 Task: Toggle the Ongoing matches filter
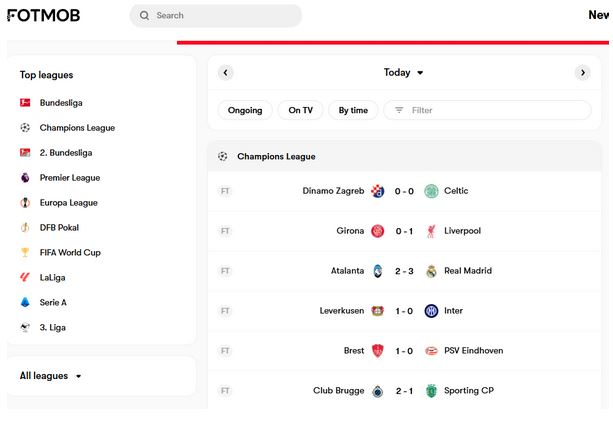coord(245,110)
